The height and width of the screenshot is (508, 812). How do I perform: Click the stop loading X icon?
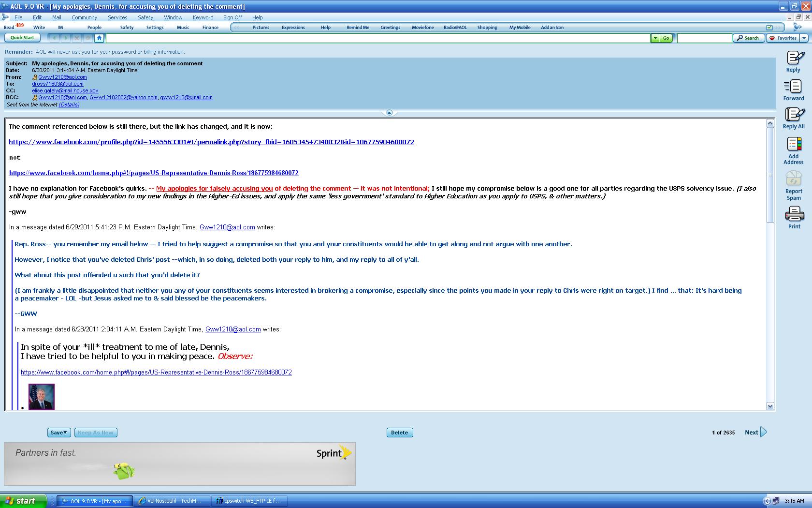(x=76, y=38)
